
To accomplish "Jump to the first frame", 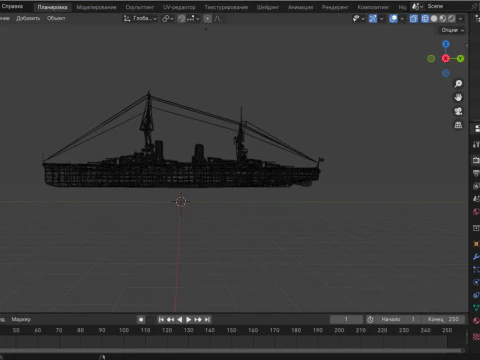I will point(161,320).
